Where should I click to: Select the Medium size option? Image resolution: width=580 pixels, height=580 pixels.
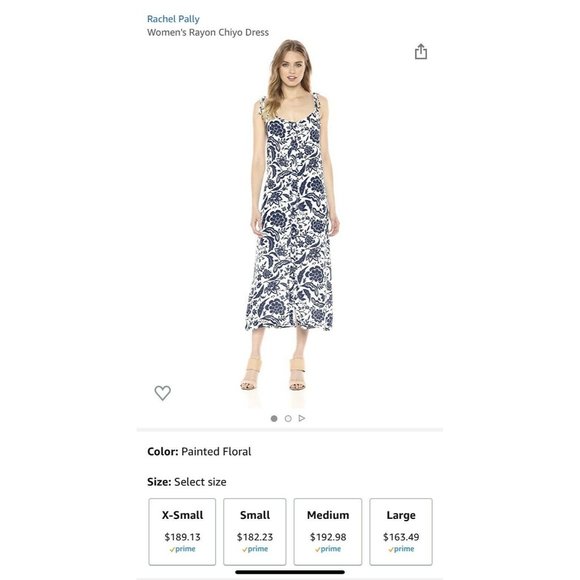coord(328,532)
